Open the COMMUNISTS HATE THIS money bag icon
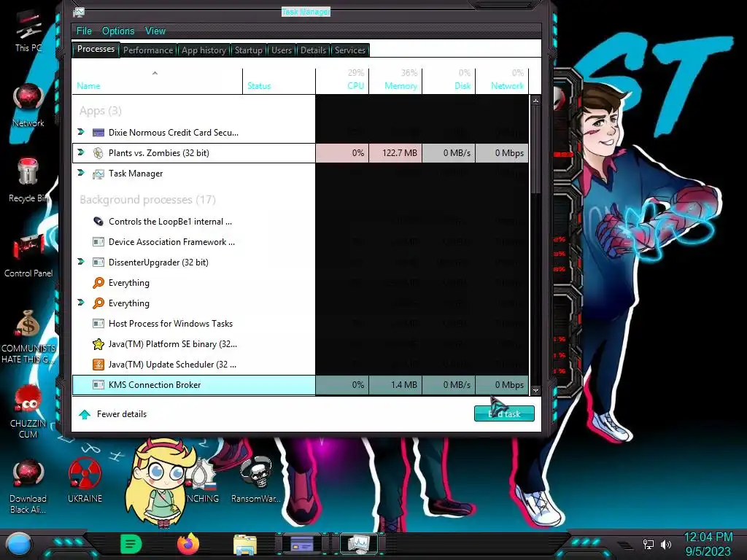747x560 pixels. [28, 336]
